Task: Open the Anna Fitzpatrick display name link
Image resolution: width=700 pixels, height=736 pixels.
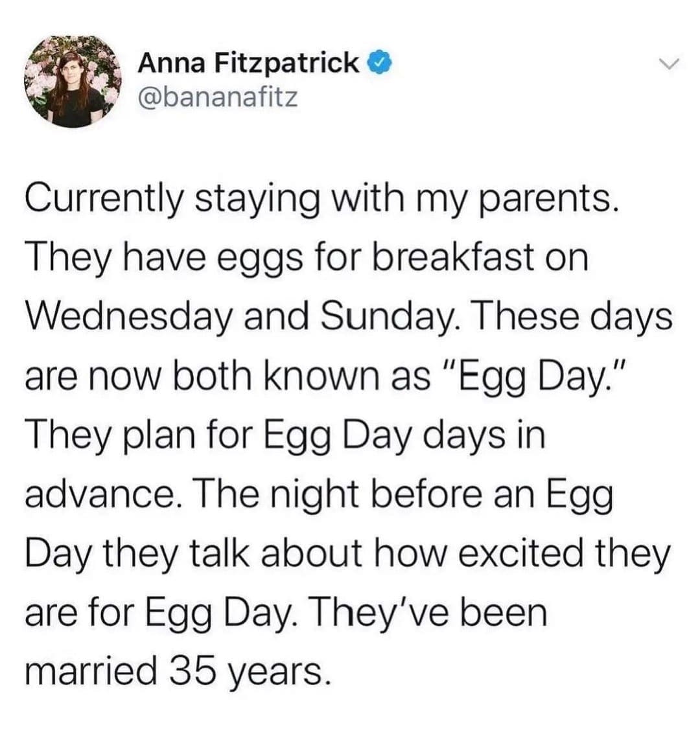Action: pos(250,63)
